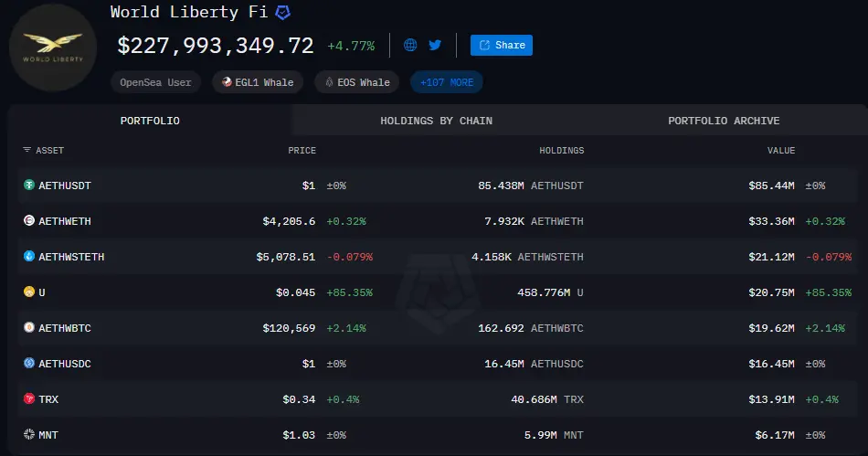868x456 pixels.
Task: Open the website globe icon
Action: tap(410, 45)
